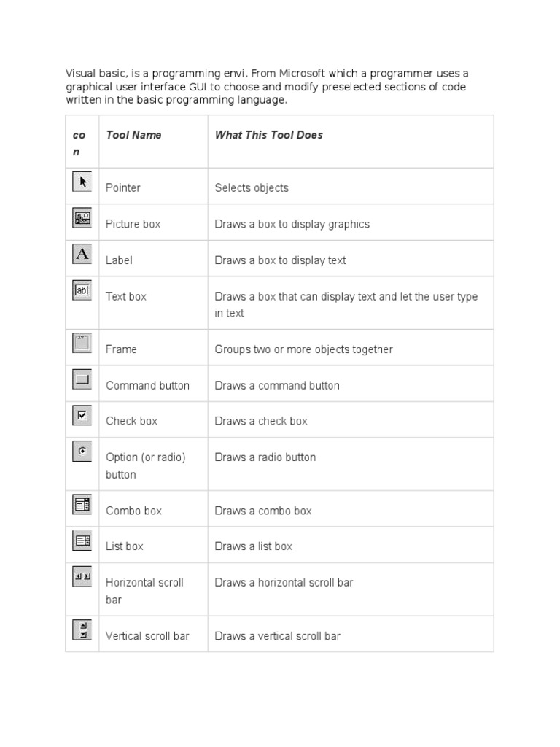Image resolution: width=560 pixels, height=747 pixels.
Task: Click the Frame tool icon
Action: pyautogui.click(x=82, y=343)
